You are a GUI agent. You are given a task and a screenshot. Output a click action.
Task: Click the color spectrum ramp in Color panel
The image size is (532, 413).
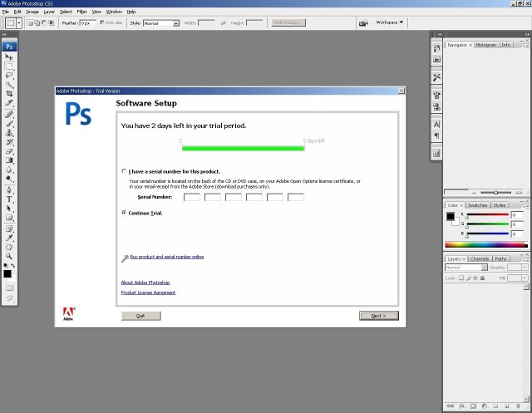point(485,244)
